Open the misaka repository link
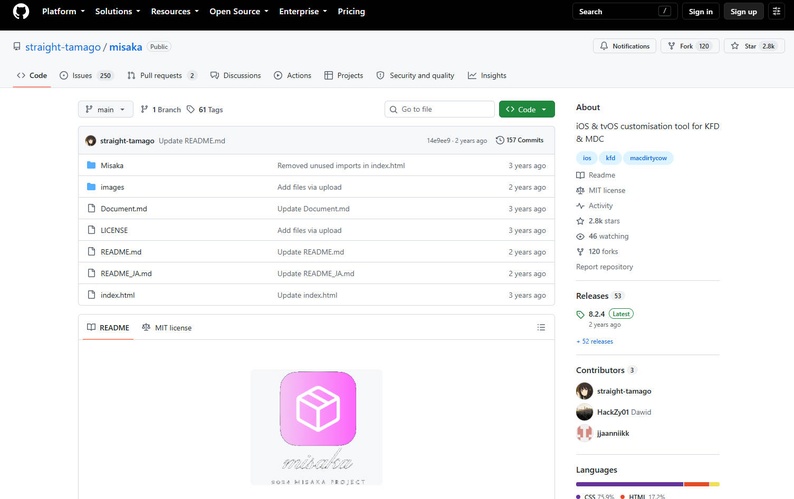The width and height of the screenshot is (794, 499). pyautogui.click(x=126, y=47)
